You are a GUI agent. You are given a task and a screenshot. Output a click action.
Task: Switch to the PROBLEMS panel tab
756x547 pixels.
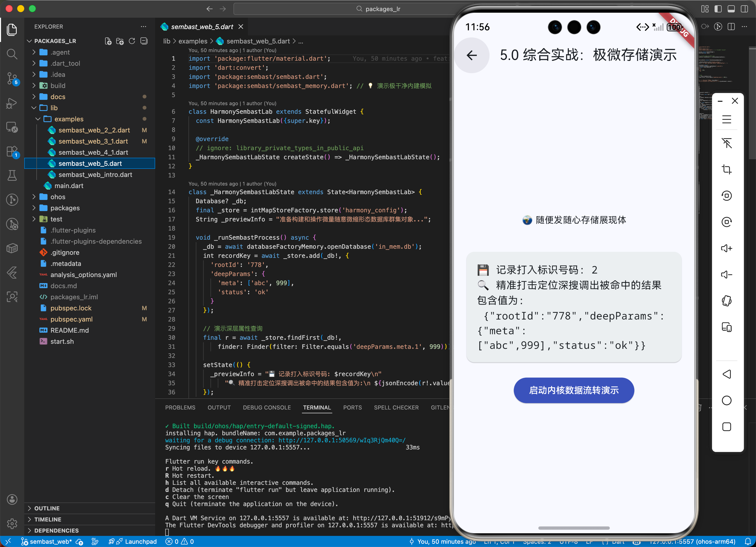180,407
